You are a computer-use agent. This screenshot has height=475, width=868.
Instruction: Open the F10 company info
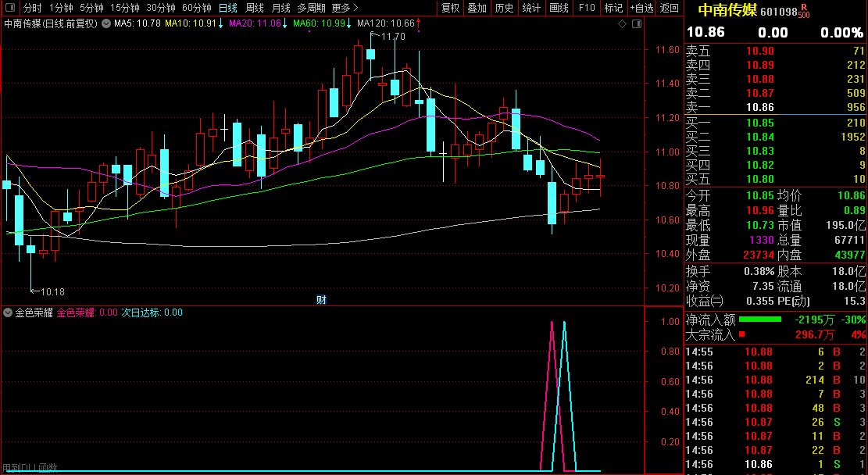click(586, 8)
